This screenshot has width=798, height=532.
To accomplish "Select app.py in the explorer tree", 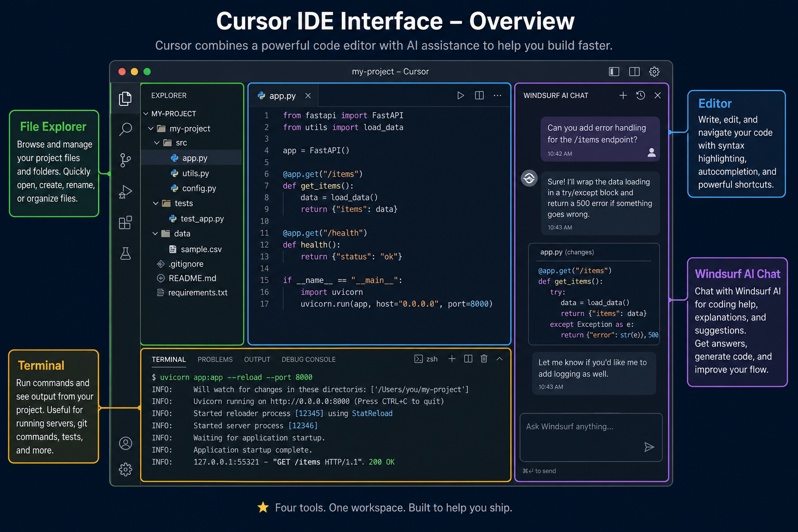I will 191,158.
